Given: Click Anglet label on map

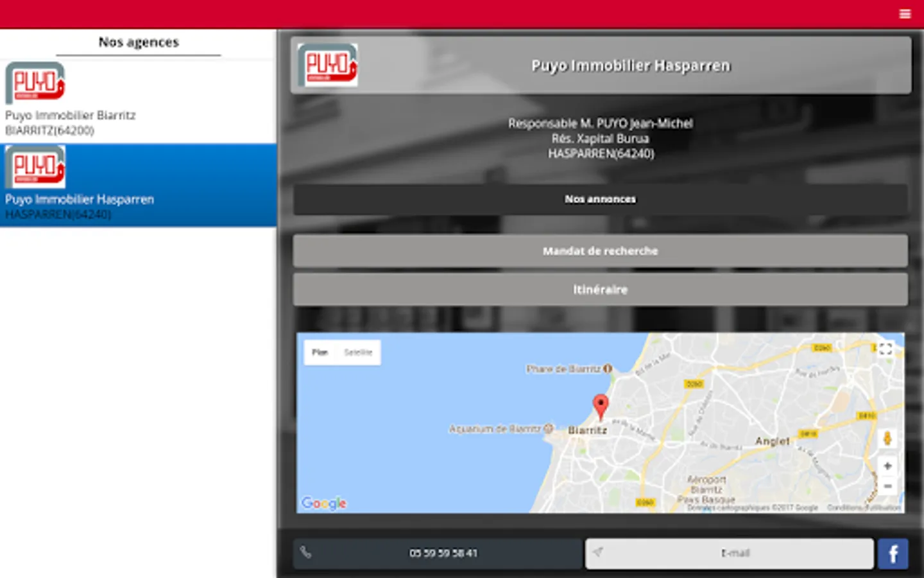Looking at the screenshot, I should (772, 441).
